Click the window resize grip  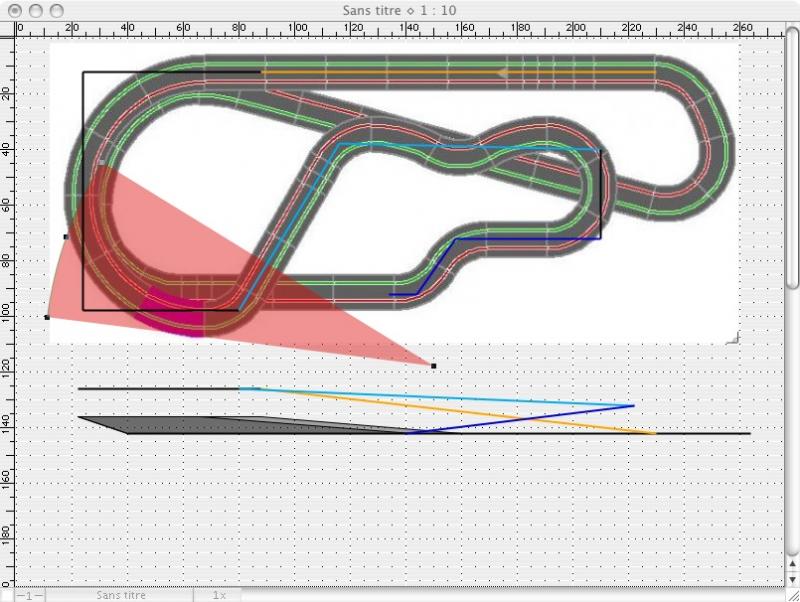[791, 594]
